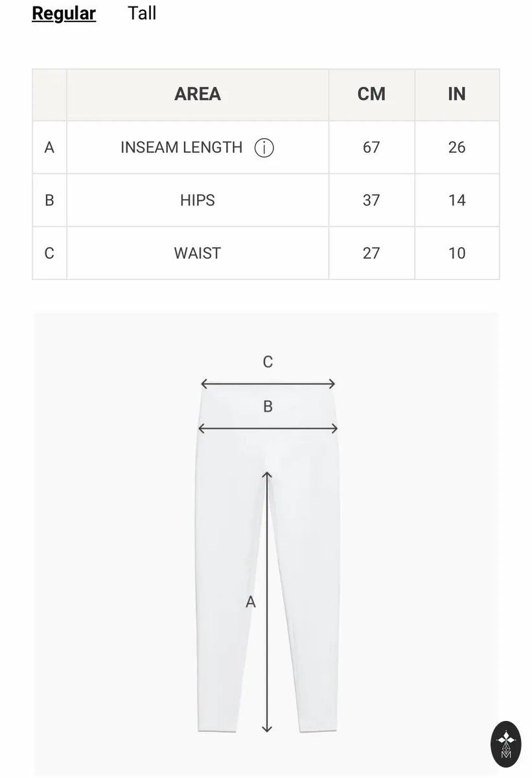This screenshot has height=778, width=532.
Task: Click the waist arrow labeled C
Action: [x=268, y=384]
